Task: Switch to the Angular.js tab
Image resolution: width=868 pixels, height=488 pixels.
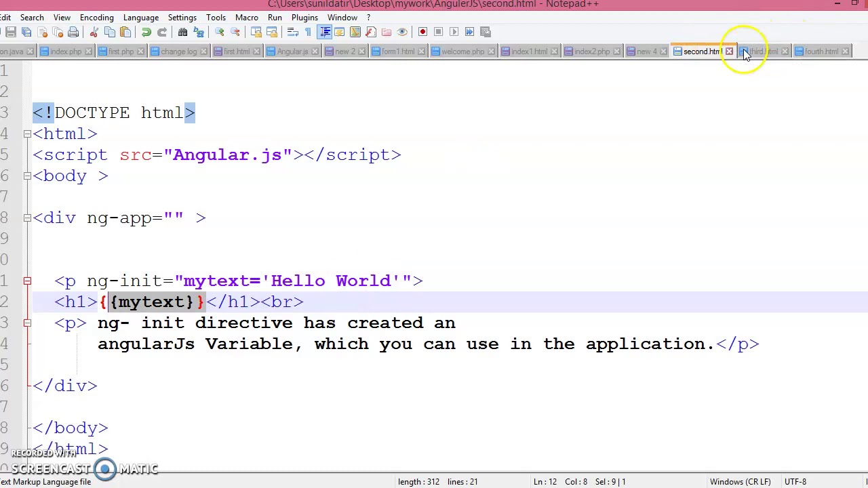Action: [x=292, y=52]
